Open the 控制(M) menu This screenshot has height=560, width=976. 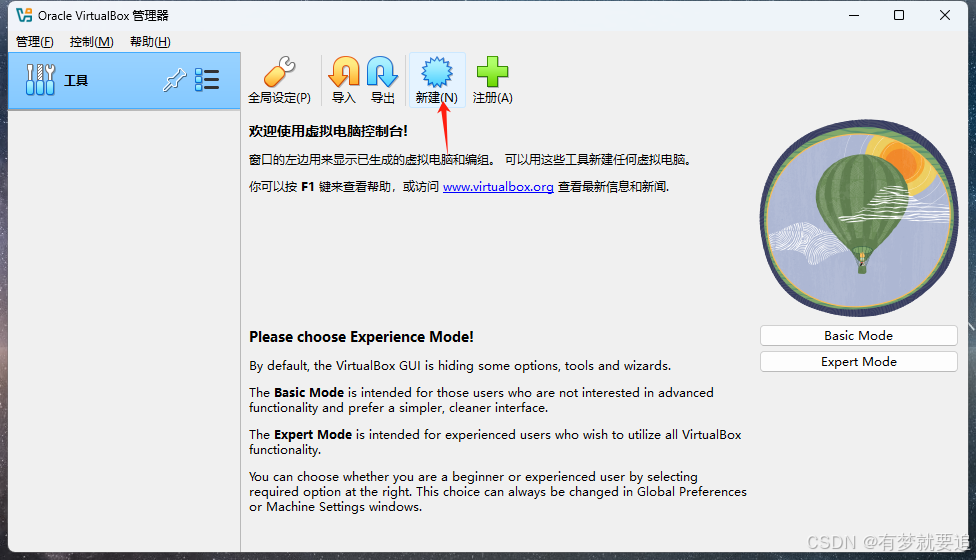pyautogui.click(x=92, y=42)
